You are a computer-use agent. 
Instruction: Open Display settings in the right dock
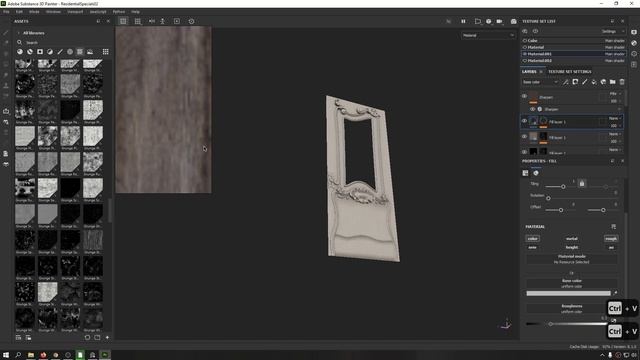click(x=634, y=32)
